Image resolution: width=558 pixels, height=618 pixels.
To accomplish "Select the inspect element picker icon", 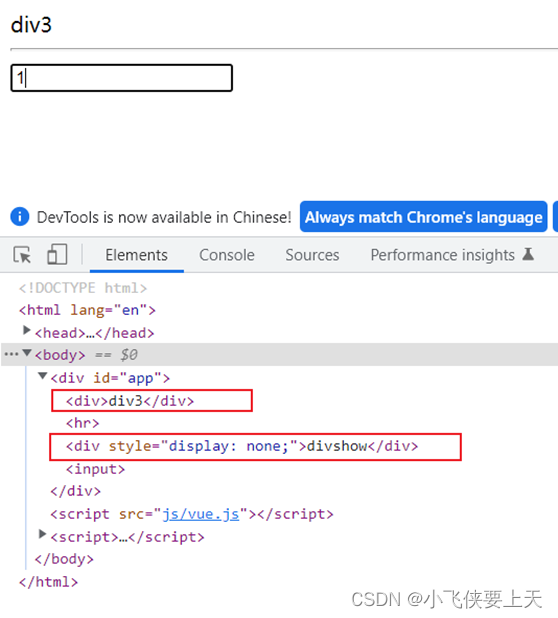I will coord(22,255).
